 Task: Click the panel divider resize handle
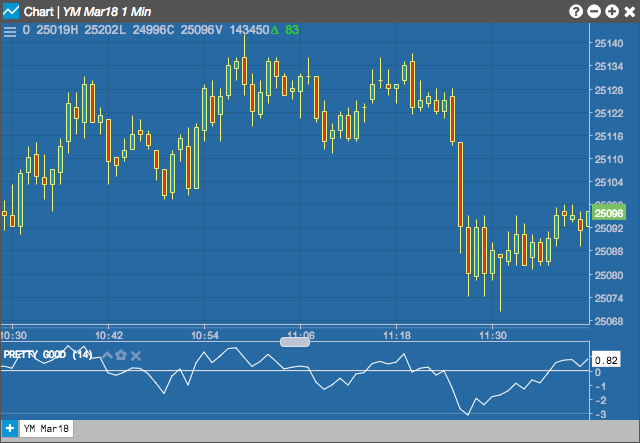pyautogui.click(x=295, y=342)
